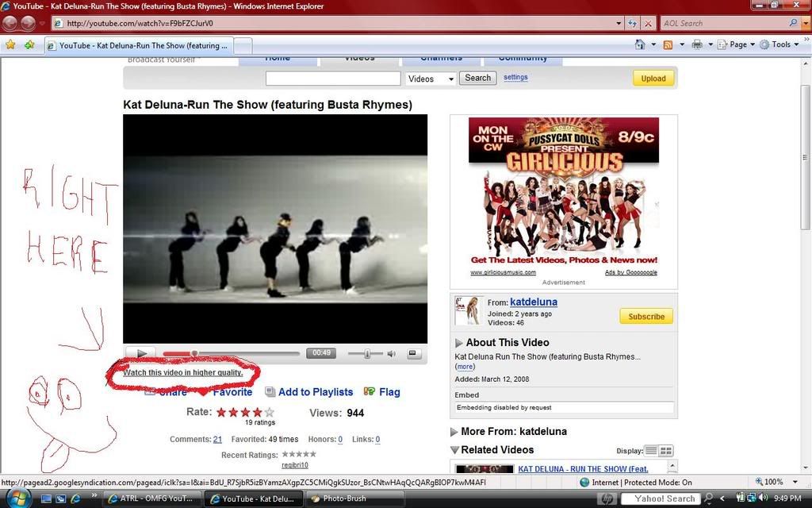Click the AOL Search input box
Image resolution: width=812 pixels, height=508 pixels.
723,23
